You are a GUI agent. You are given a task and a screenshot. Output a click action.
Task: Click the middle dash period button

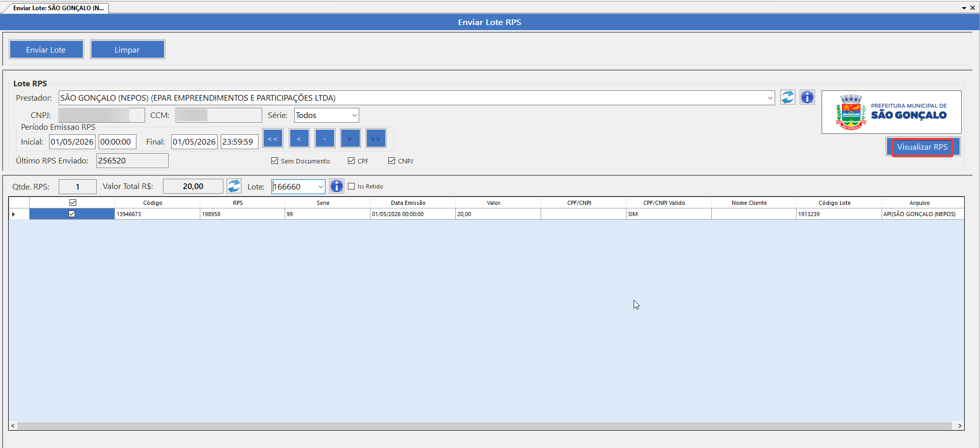click(x=324, y=138)
